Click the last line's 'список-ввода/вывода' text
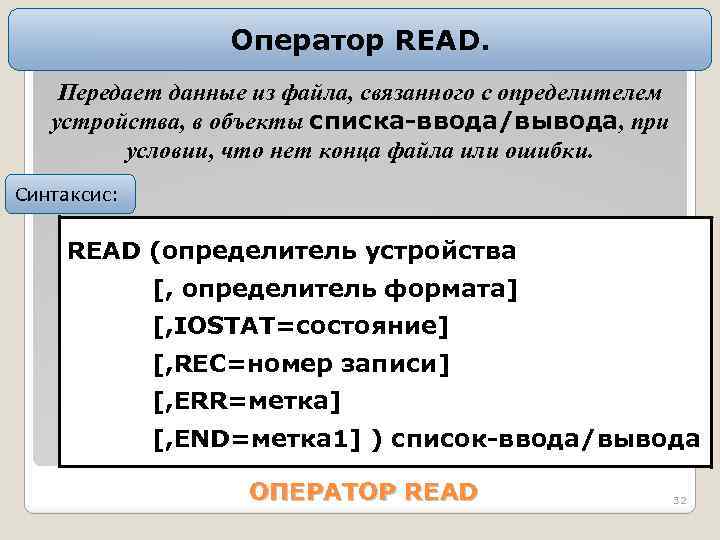 tap(546, 439)
